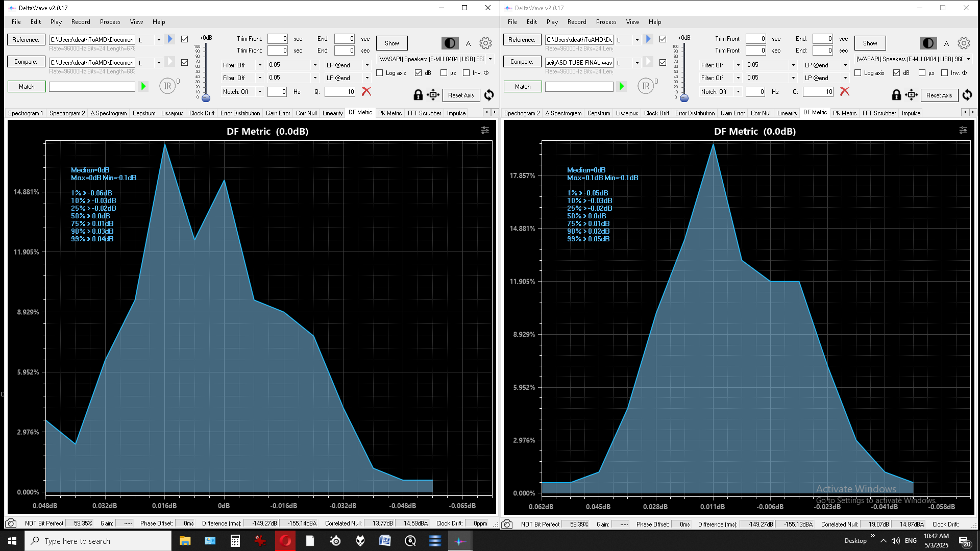Toggle Compare checkbox in left window

(185, 62)
